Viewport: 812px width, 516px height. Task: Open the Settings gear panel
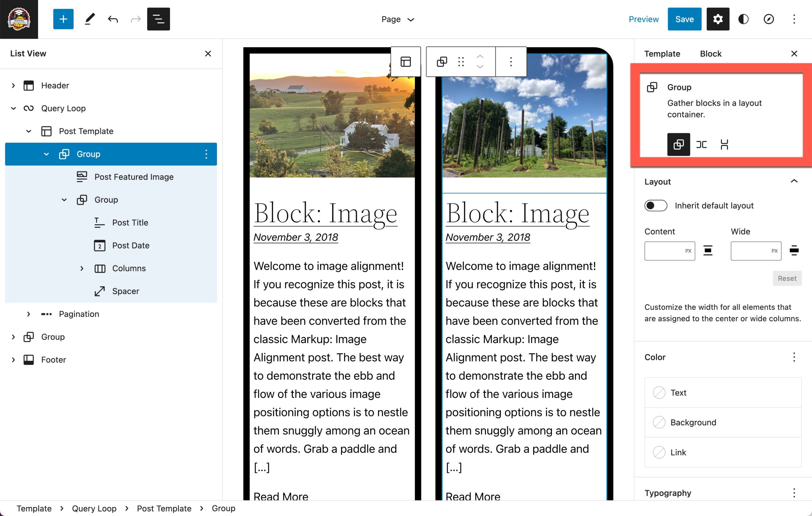[x=717, y=19]
